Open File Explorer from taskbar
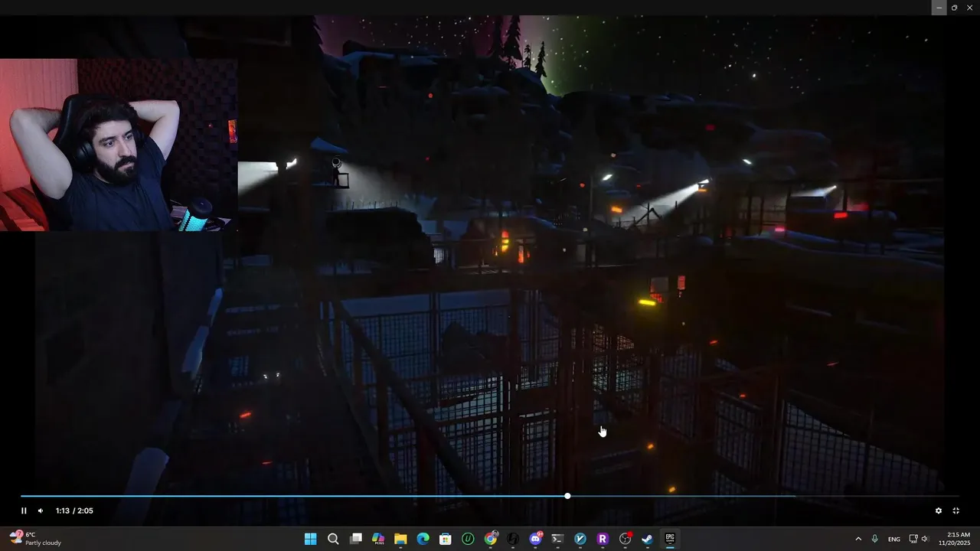980x551 pixels. (400, 539)
